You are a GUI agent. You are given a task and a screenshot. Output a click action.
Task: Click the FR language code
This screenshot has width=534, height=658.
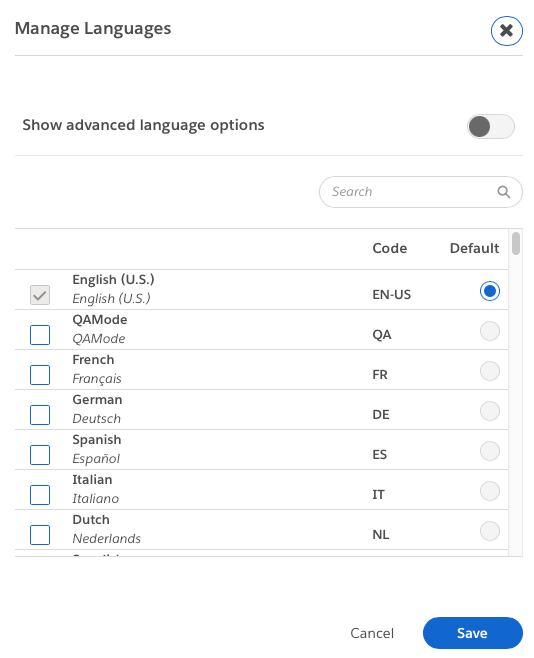(x=380, y=374)
